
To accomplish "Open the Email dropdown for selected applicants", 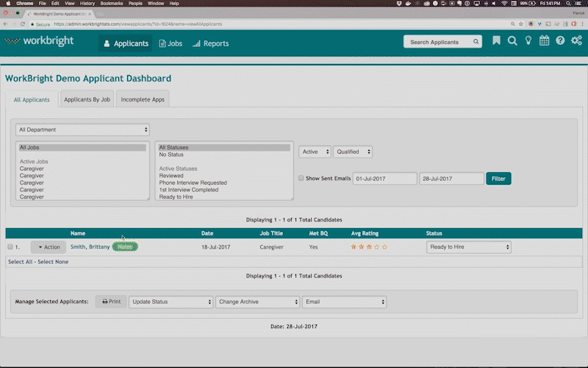I will tap(344, 302).
